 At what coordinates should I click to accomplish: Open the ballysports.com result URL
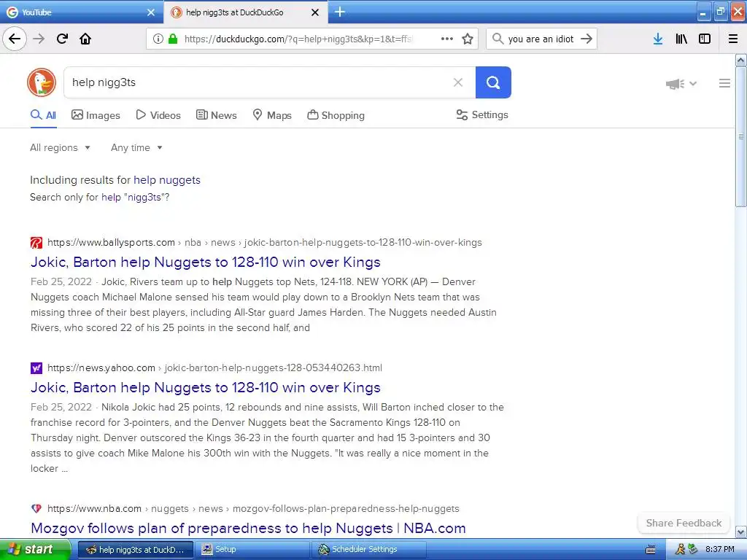point(264,242)
